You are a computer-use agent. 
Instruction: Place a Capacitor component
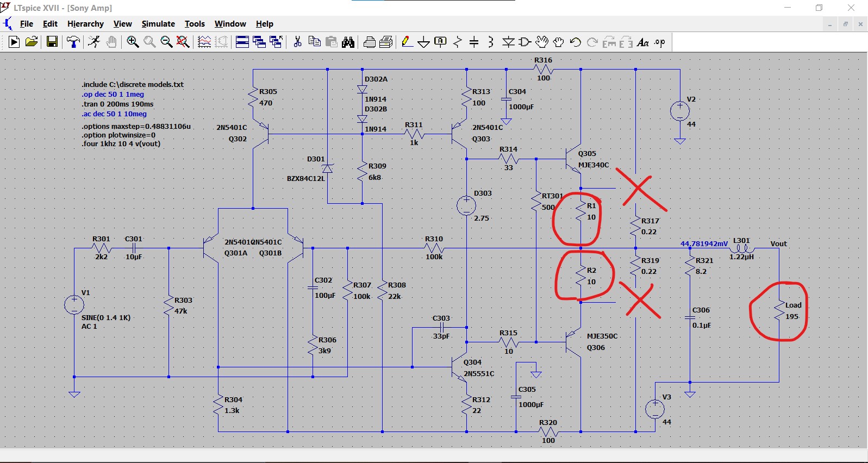[474, 42]
